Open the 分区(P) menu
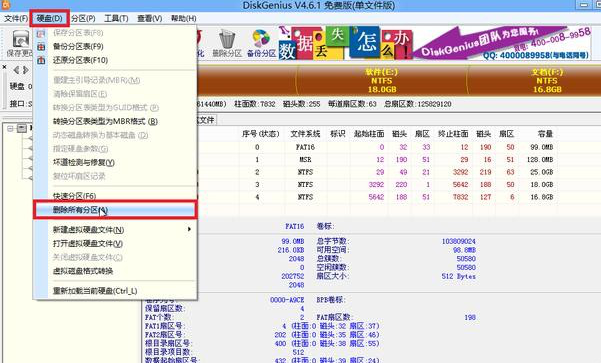The height and width of the screenshot is (363, 601). (83, 18)
